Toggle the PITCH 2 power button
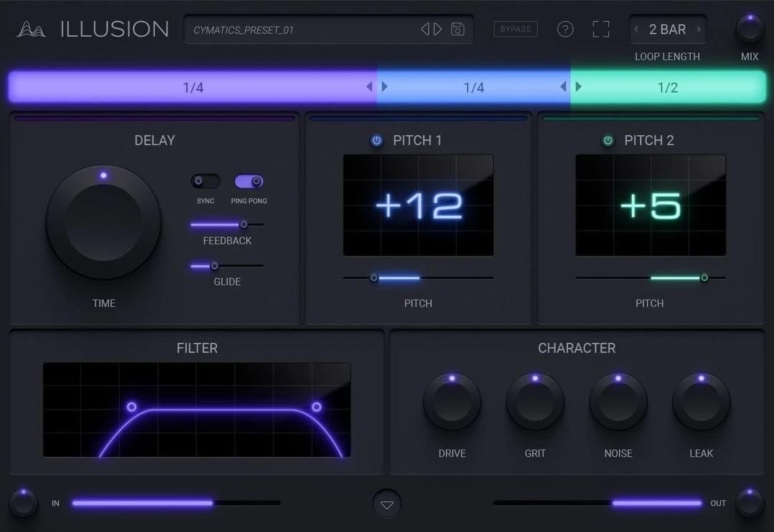The height and width of the screenshot is (532, 774). pyautogui.click(x=608, y=140)
